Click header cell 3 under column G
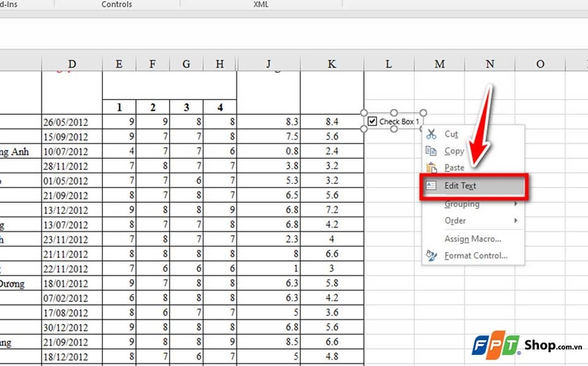588x366 pixels. pos(186,107)
